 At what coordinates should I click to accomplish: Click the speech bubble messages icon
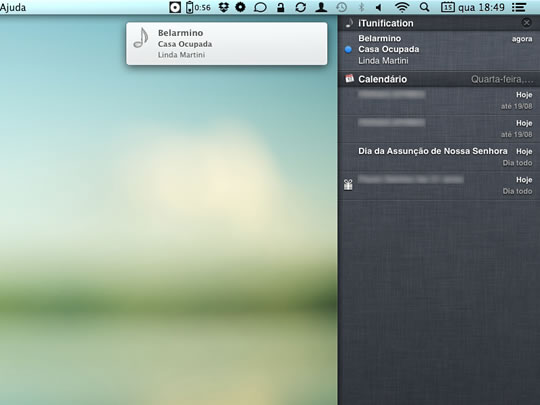260,7
